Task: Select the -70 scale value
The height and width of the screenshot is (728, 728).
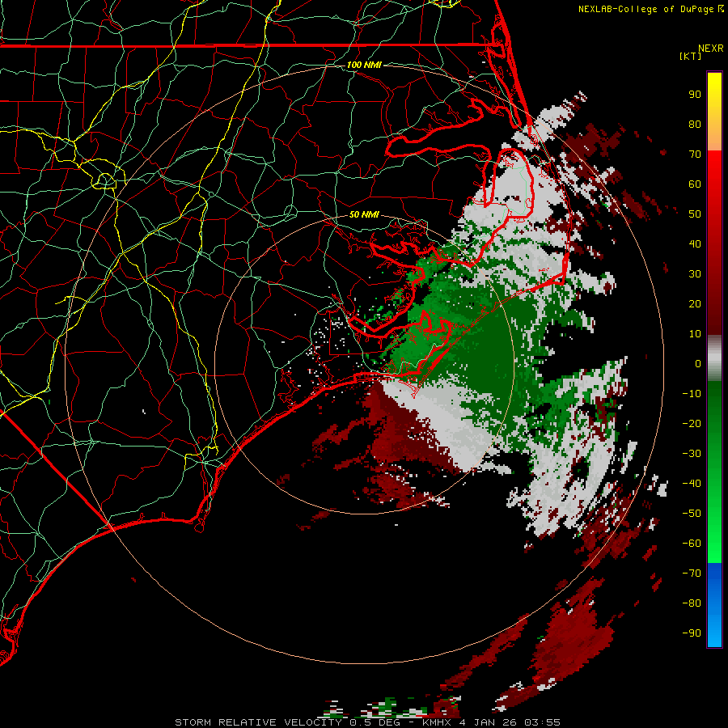Action: click(x=692, y=574)
